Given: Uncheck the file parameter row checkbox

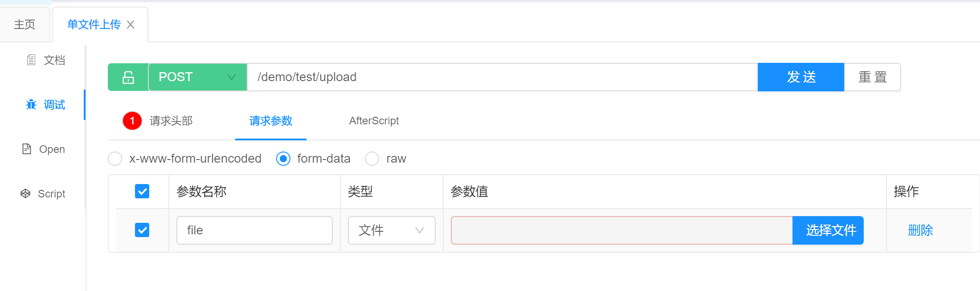Looking at the screenshot, I should [142, 230].
